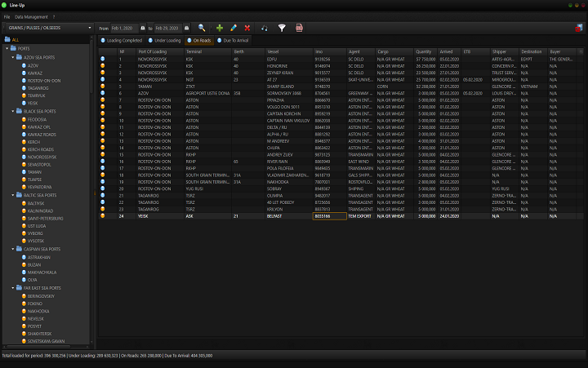The height and width of the screenshot is (368, 588).
Task: Collapse the AZOV SEA PORTS node arrow
Action: (13, 57)
